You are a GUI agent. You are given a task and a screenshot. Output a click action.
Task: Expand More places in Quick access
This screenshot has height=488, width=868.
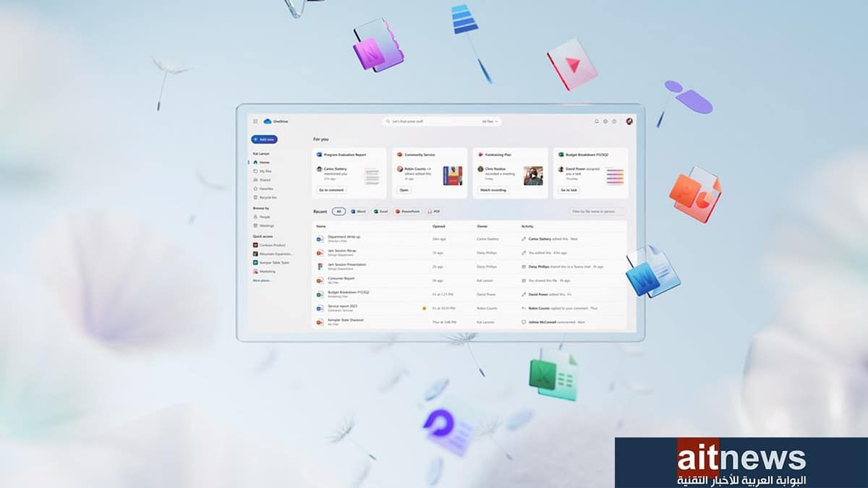point(262,280)
